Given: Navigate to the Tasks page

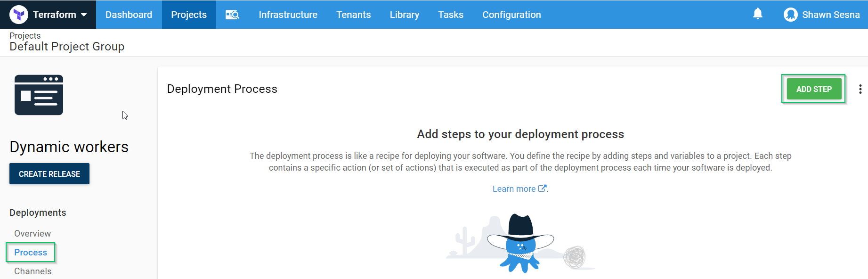Looking at the screenshot, I should tap(450, 15).
